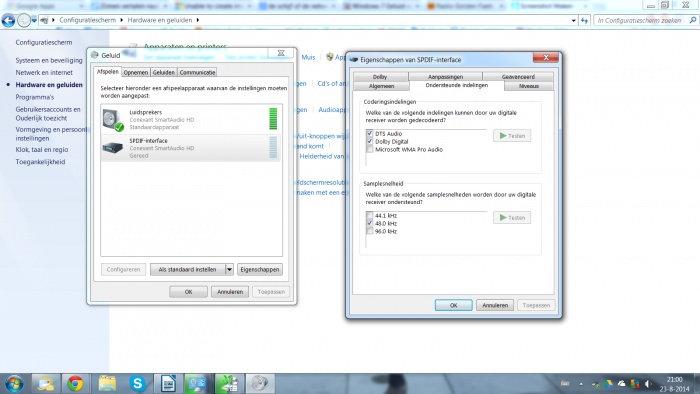The height and width of the screenshot is (394, 700).
Task: Open the yellow folder taskbar icon
Action: click(107, 383)
